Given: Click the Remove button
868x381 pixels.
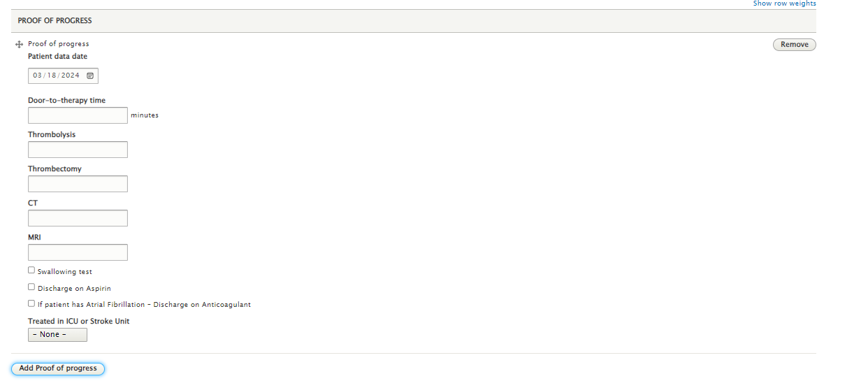Looking at the screenshot, I should [795, 45].
